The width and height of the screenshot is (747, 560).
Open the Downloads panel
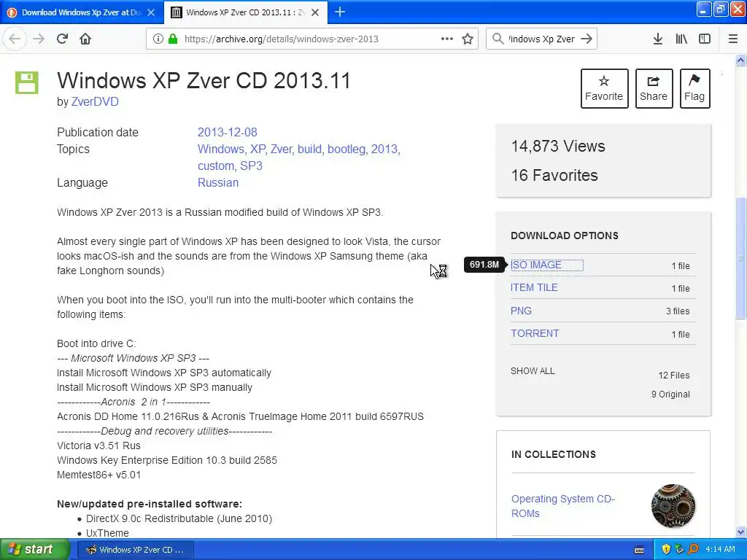point(658,39)
